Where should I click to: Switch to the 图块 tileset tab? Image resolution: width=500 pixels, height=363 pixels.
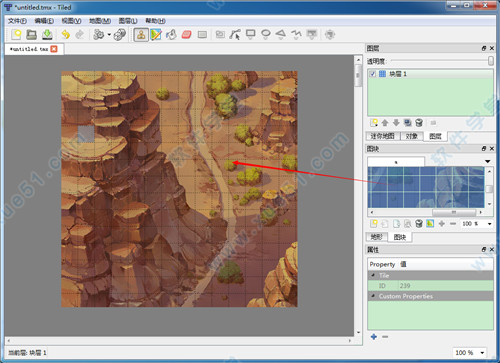click(400, 237)
